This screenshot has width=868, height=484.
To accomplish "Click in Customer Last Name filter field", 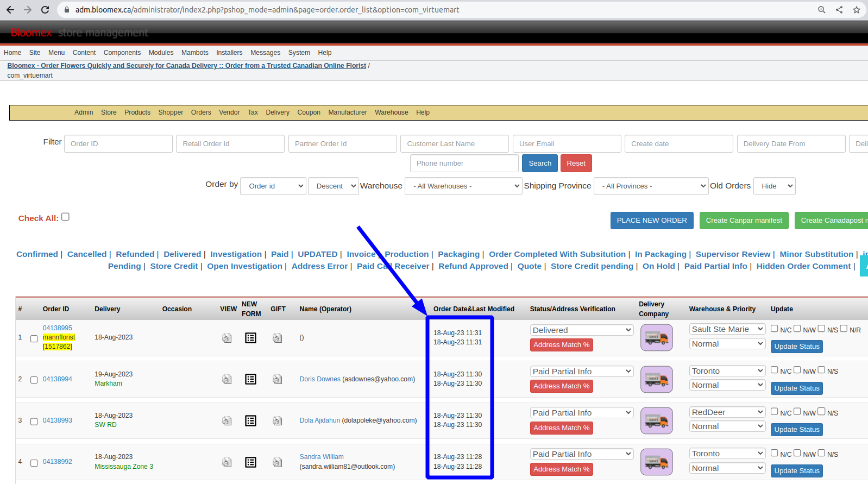I will tap(455, 144).
